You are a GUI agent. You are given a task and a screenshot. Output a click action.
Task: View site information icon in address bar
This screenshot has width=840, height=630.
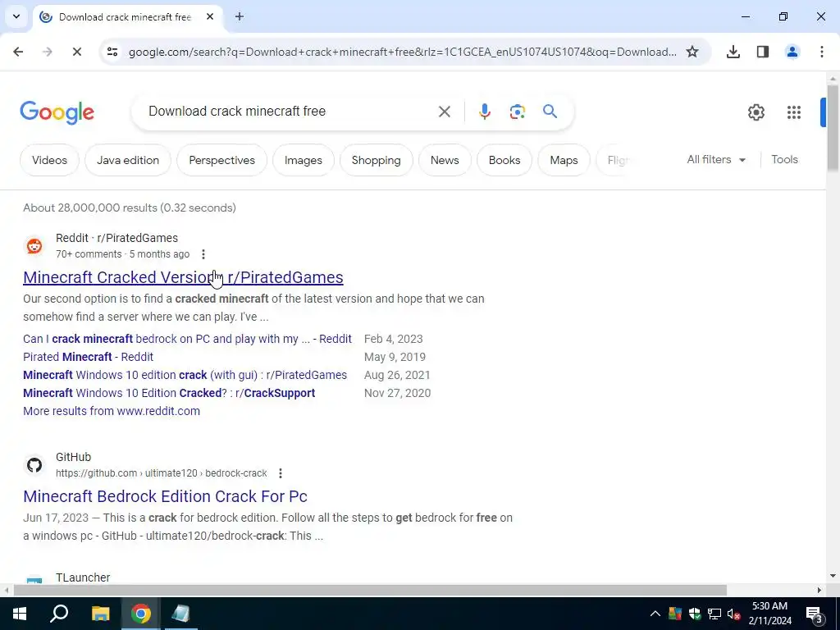pos(112,52)
